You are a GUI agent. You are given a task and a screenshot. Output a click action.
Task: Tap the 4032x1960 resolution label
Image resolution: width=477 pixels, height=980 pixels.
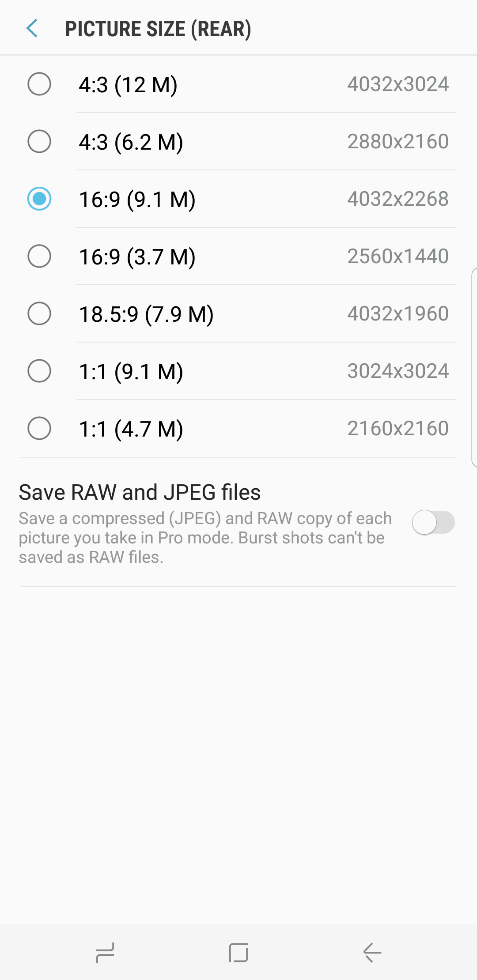coord(397,313)
